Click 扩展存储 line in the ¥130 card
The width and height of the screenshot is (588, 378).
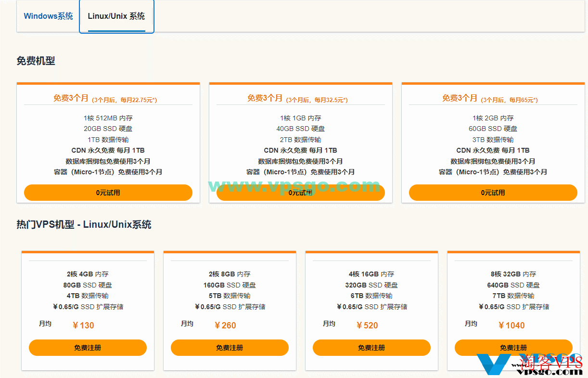point(88,307)
